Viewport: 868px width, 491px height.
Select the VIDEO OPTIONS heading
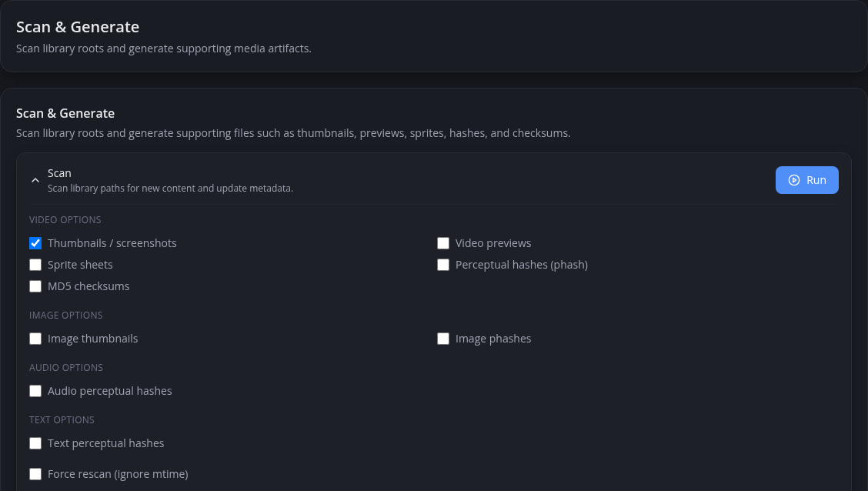pos(65,220)
